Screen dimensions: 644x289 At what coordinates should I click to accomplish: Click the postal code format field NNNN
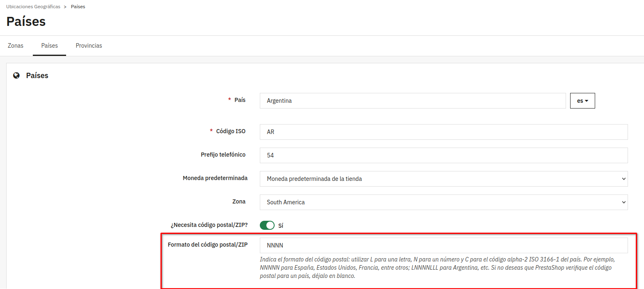point(443,245)
